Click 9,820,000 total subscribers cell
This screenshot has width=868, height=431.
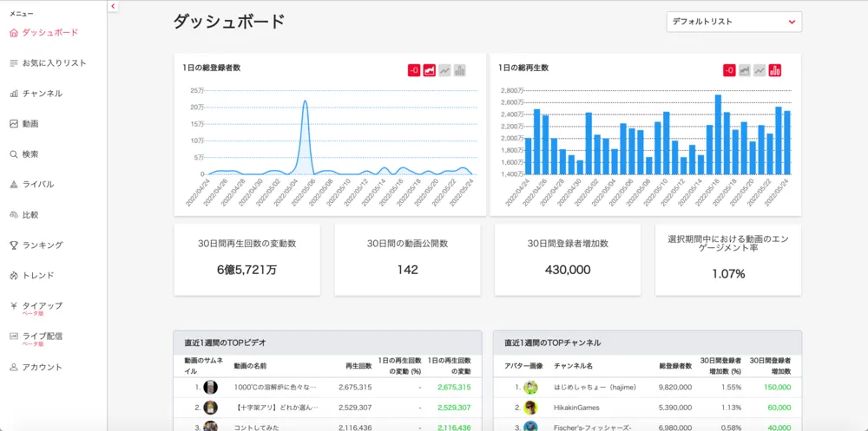pos(674,388)
